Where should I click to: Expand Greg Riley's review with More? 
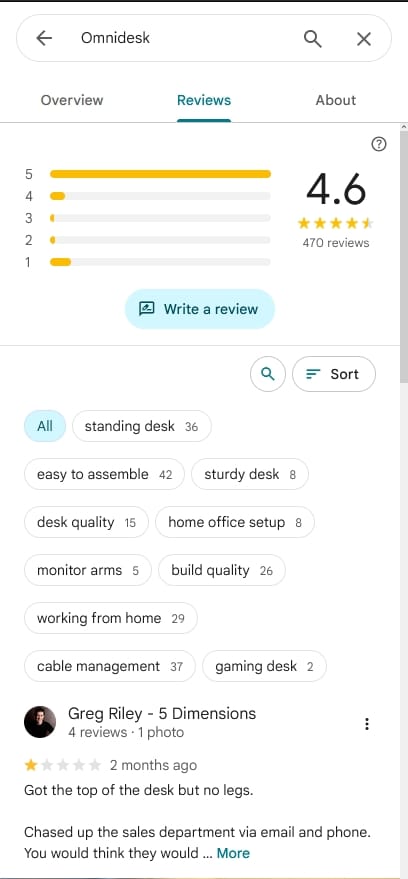233,853
